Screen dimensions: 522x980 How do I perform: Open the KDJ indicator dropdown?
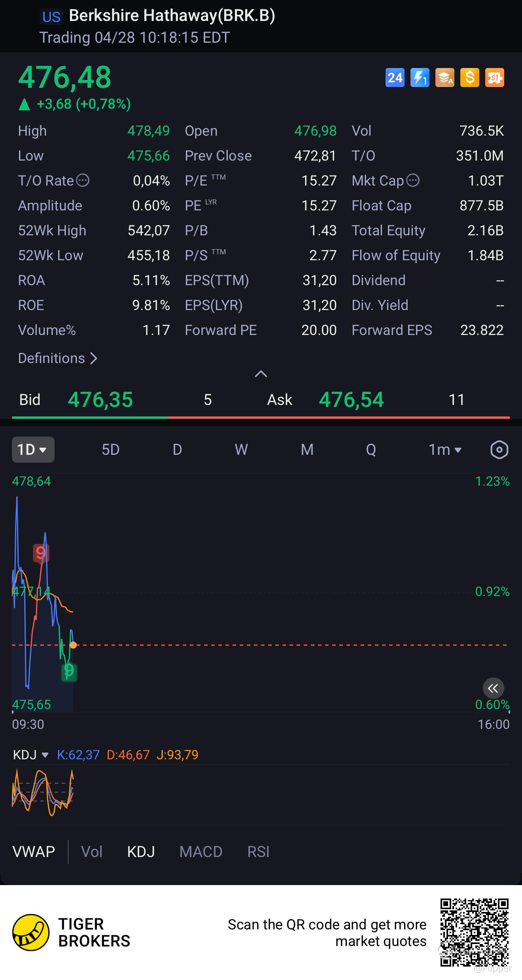[x=31, y=755]
